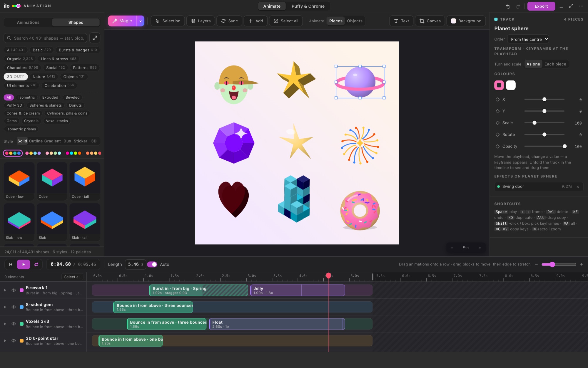Toggle loop playback
Image resolution: width=588 pixels, height=368 pixels.
tap(36, 264)
